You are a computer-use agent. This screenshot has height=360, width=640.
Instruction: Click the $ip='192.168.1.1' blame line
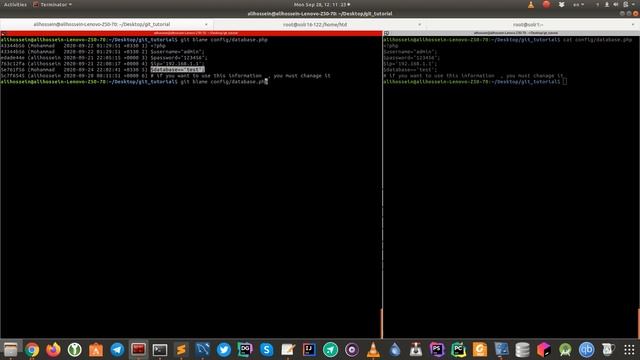point(102,64)
